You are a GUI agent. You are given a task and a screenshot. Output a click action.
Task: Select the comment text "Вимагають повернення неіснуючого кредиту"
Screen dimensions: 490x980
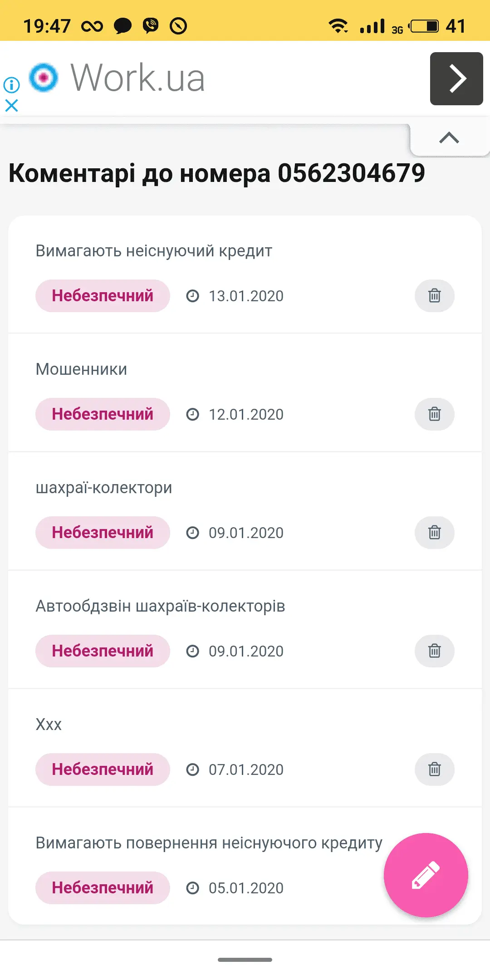[x=209, y=843]
